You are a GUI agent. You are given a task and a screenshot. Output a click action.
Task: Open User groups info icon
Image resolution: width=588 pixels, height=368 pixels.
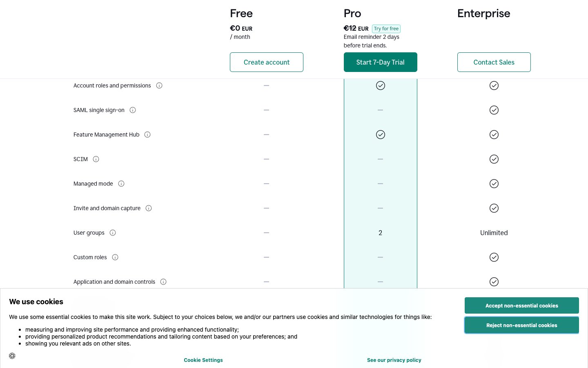tap(113, 233)
